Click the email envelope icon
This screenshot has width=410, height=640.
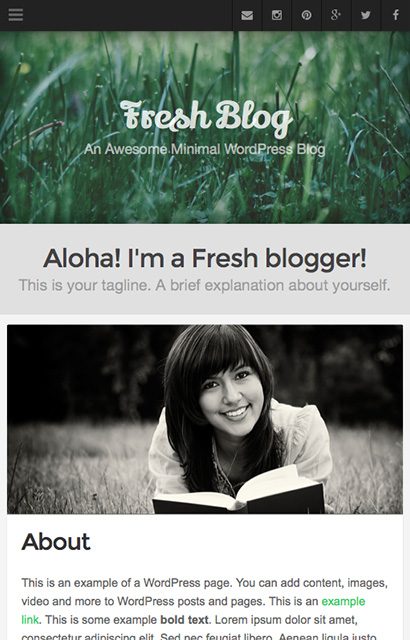247,16
